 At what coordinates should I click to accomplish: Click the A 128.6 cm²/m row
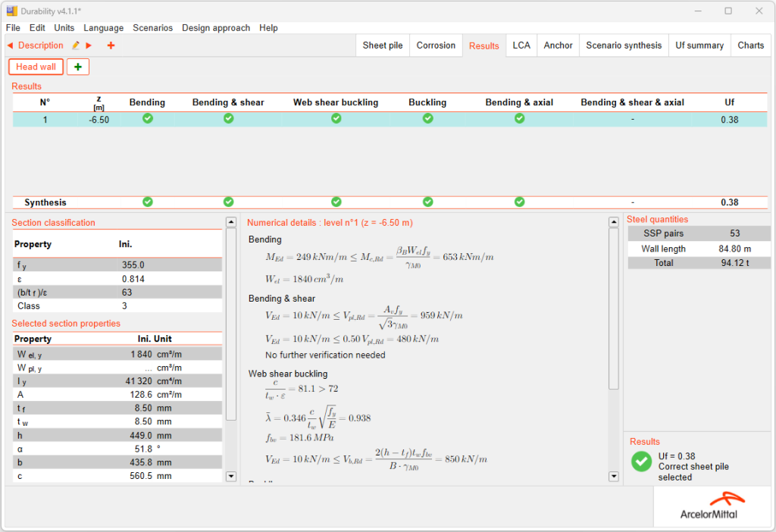tap(117, 395)
